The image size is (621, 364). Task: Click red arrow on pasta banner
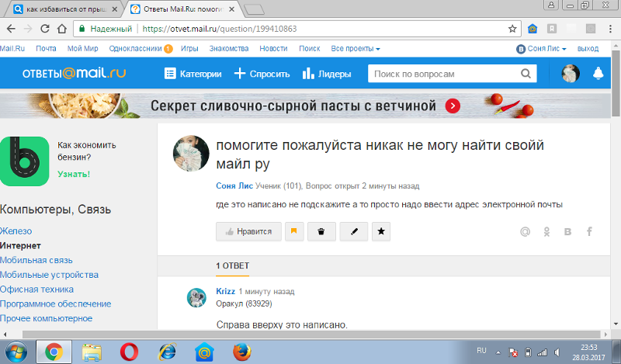coord(453,106)
